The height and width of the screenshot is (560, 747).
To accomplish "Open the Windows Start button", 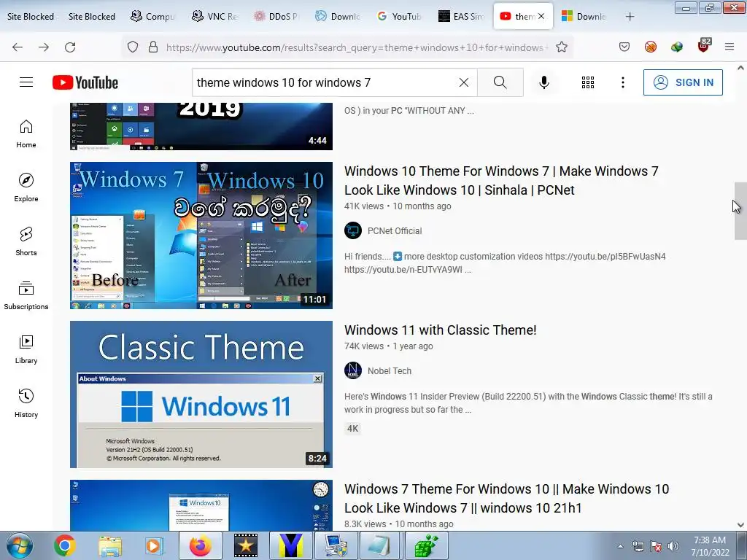I will [20, 546].
